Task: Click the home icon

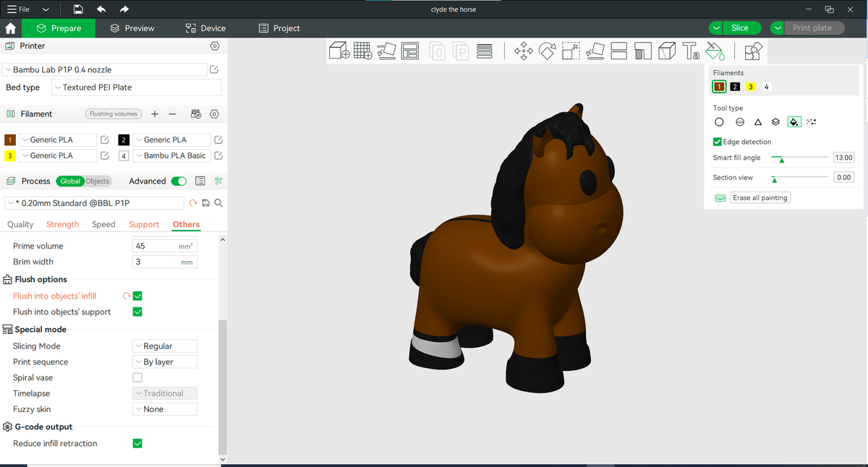Action: tap(10, 28)
